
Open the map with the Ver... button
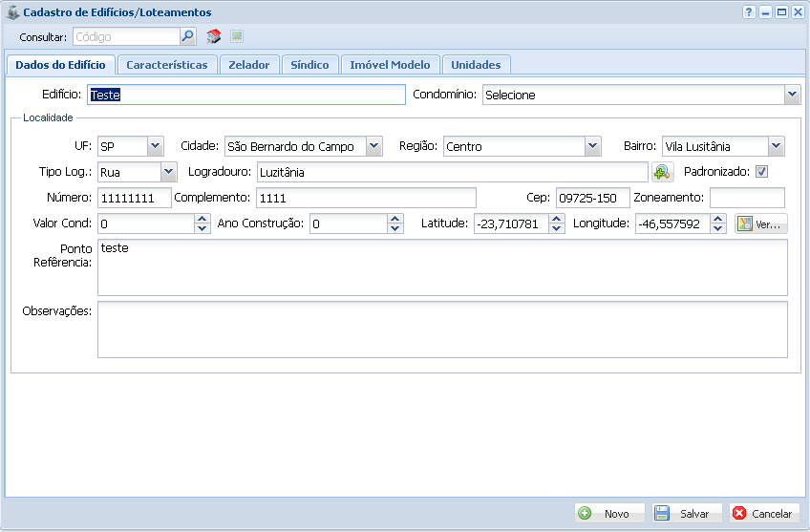(761, 224)
